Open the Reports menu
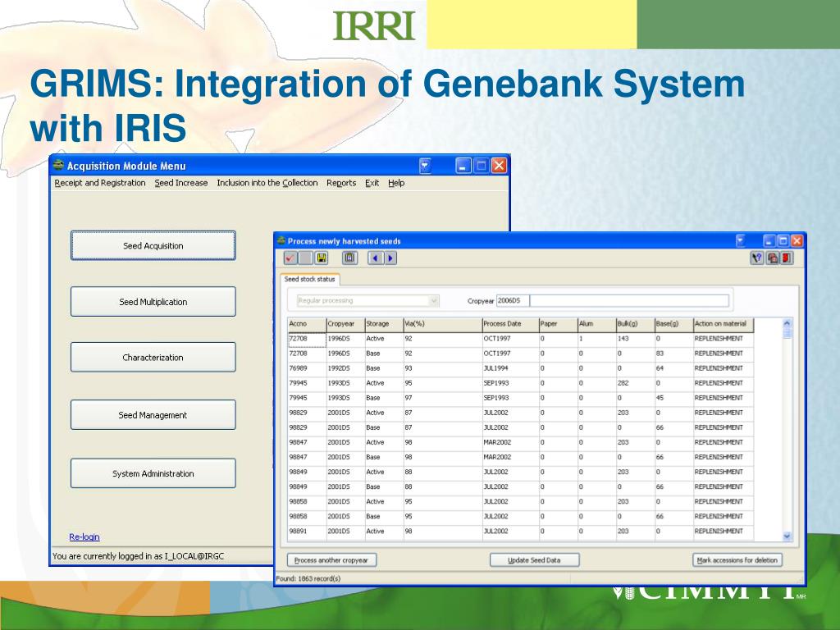Screen dimensions: 840x630 (x=341, y=183)
